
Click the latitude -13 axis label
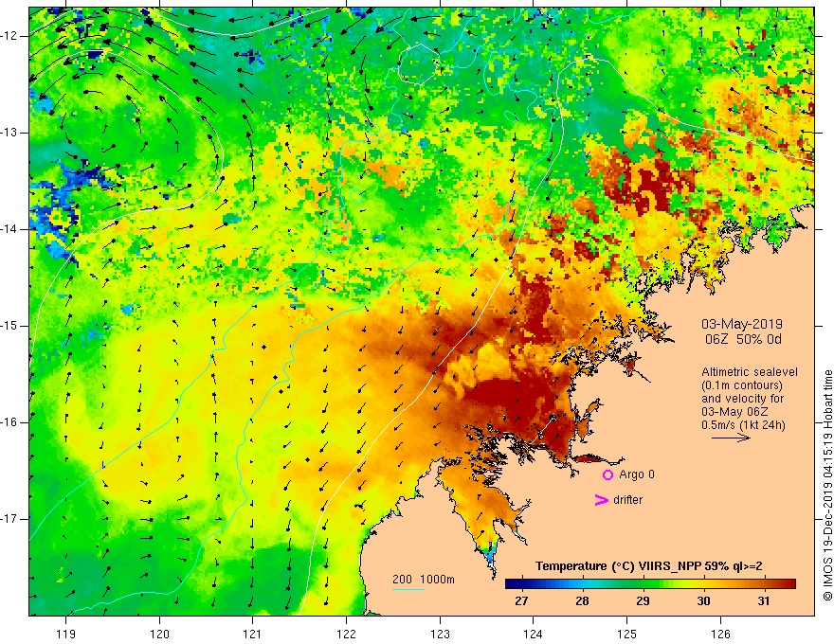pyautogui.click(x=9, y=133)
